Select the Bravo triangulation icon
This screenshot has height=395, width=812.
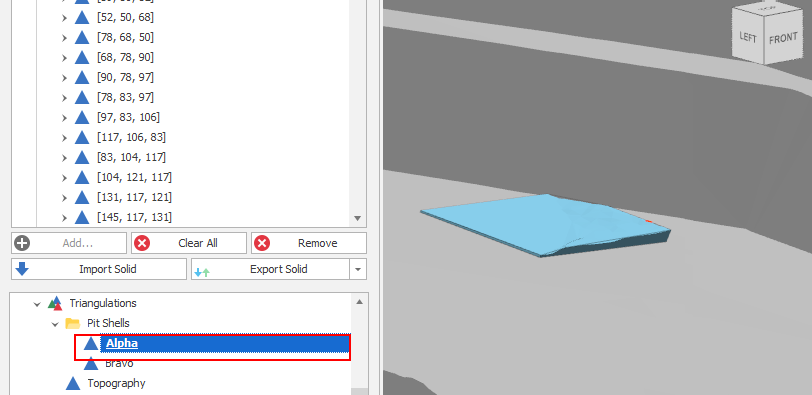pyautogui.click(x=91, y=363)
